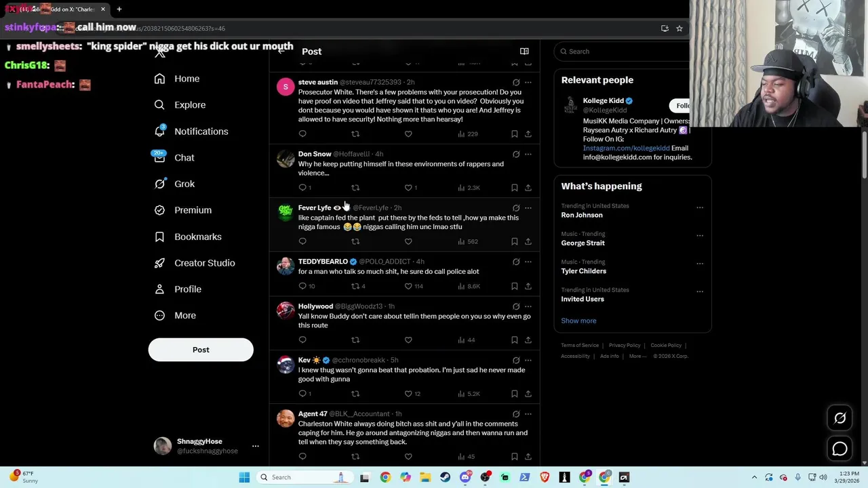Image resolution: width=868 pixels, height=488 pixels.
Task: Open TEDDYBEARLO's profile picture
Action: [x=285, y=266]
